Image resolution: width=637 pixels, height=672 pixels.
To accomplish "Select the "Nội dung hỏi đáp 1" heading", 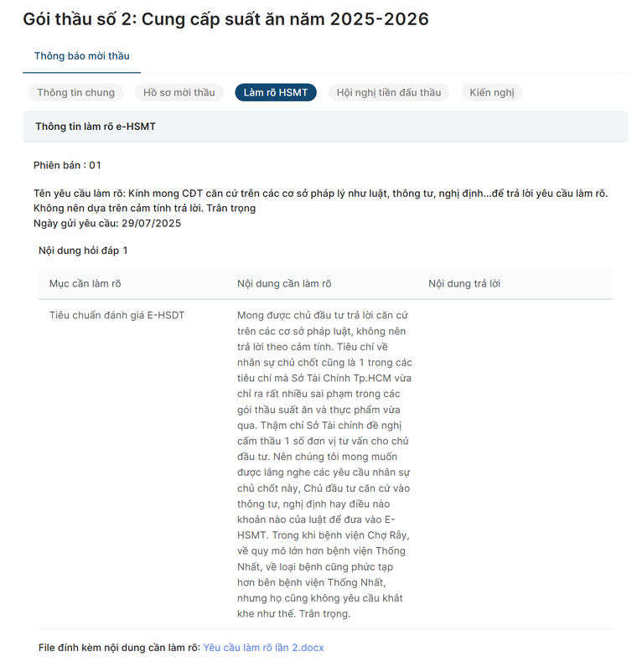I will (x=83, y=251).
